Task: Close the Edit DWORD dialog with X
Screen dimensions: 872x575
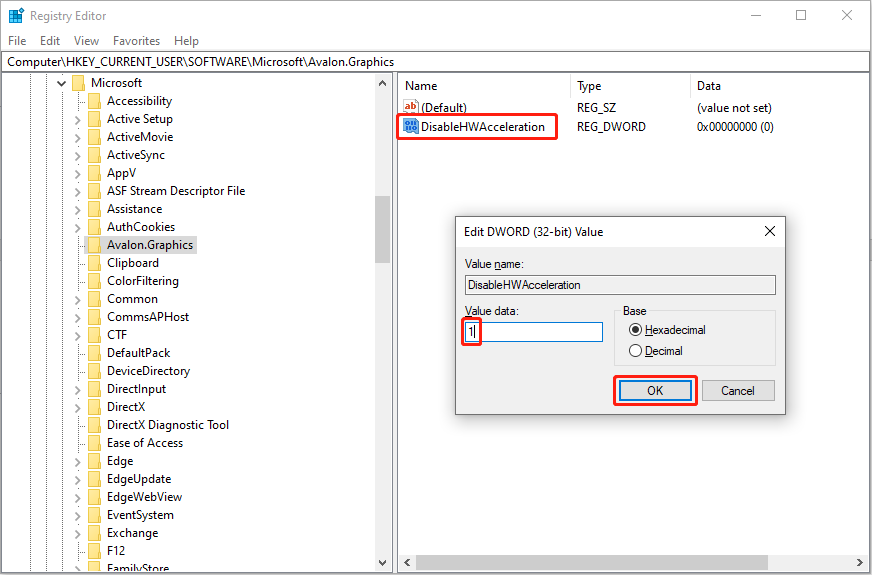Action: coord(770,231)
